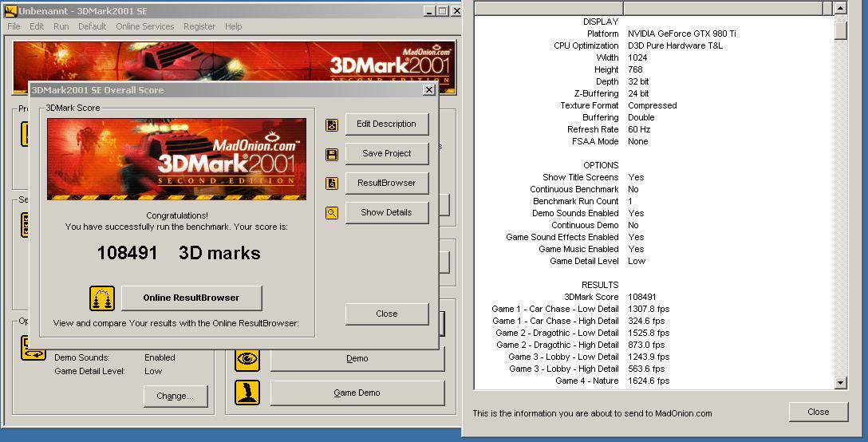868x442 pixels.
Task: Click the options icon beside Demo Sounds
Action: [34, 348]
